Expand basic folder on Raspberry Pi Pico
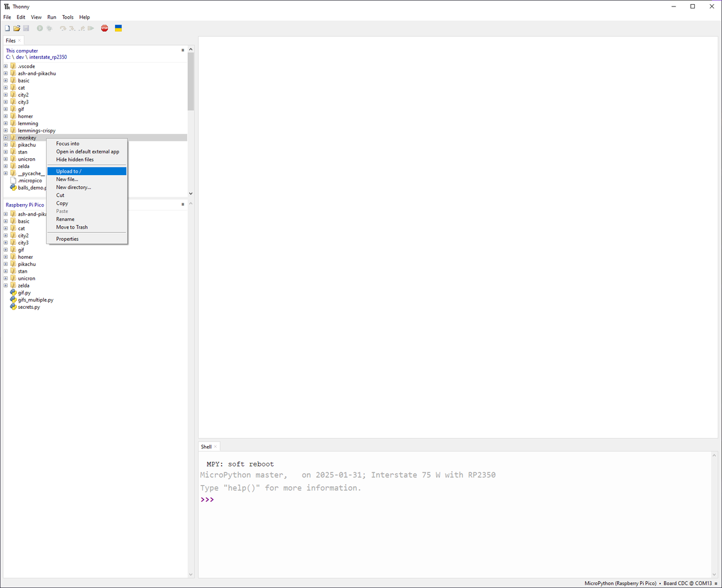 point(5,221)
